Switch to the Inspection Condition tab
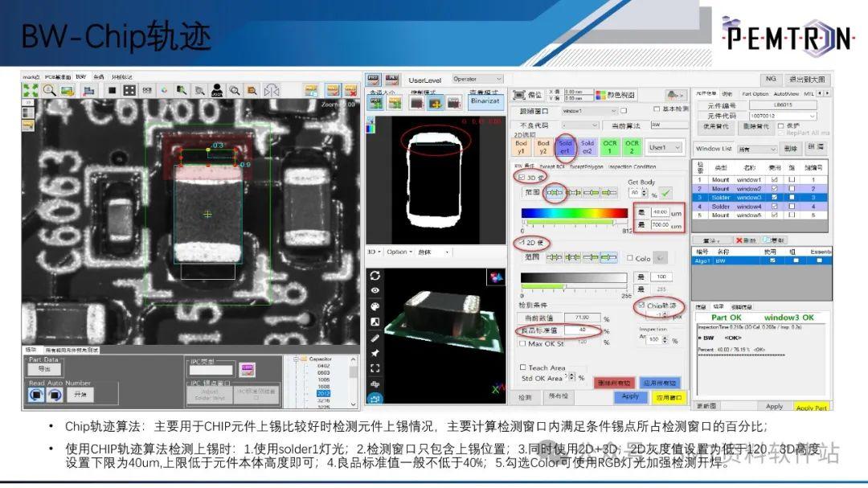This screenshot has height=488, width=868. point(632,166)
